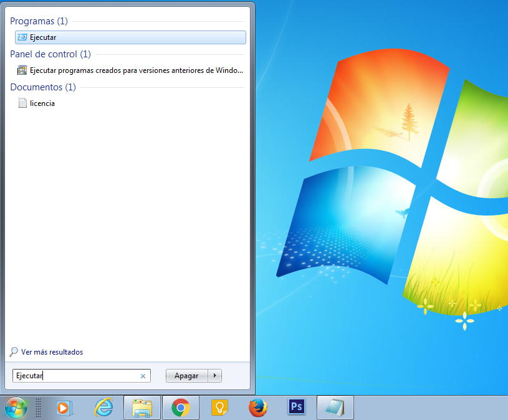This screenshot has height=420, width=508.
Task: Click the magnifier icon beside Ver más resultados
Action: pyautogui.click(x=14, y=351)
